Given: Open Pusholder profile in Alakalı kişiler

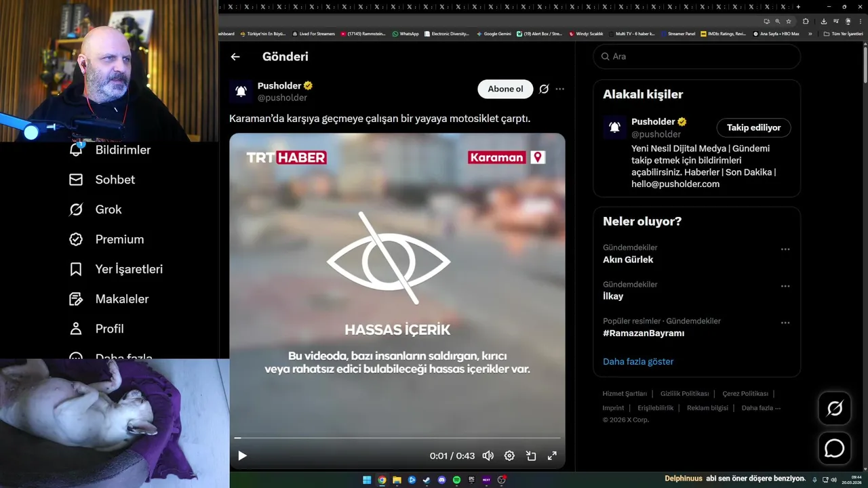Looking at the screenshot, I should tap(653, 122).
